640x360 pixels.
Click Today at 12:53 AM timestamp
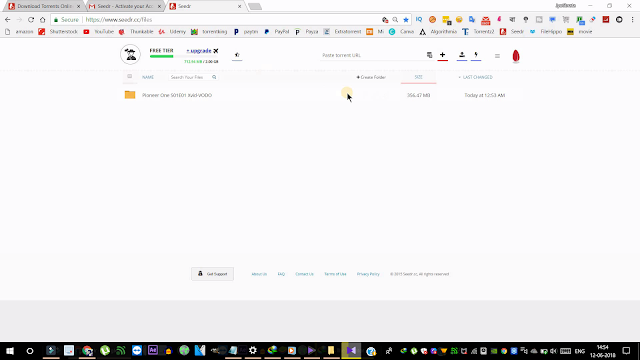(484, 95)
